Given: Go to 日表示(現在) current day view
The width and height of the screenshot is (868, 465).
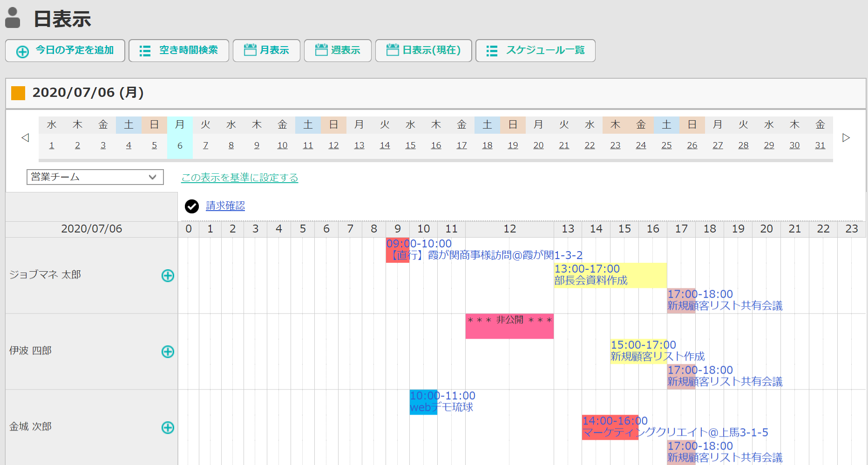Looking at the screenshot, I should 424,50.
